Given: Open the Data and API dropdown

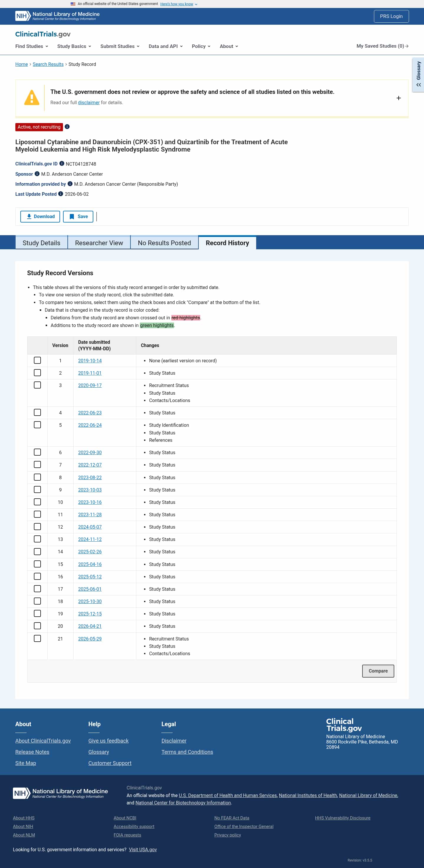Looking at the screenshot, I should click(x=165, y=46).
